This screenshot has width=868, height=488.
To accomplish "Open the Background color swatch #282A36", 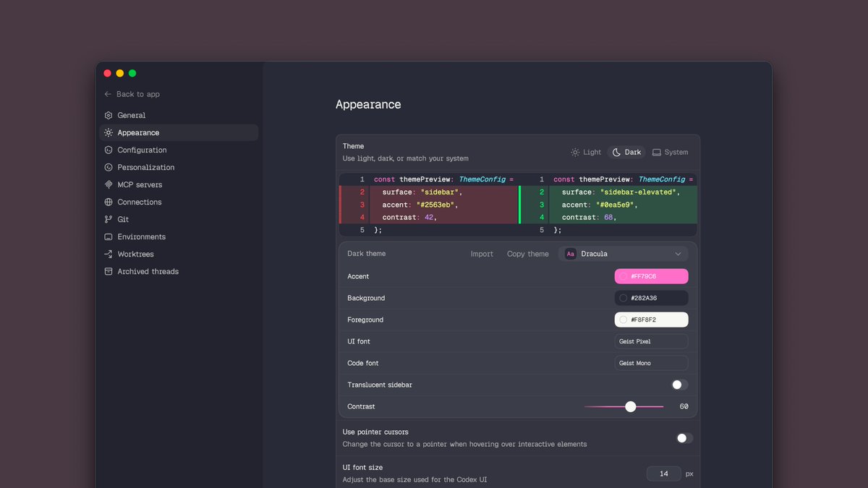I will [x=652, y=298].
